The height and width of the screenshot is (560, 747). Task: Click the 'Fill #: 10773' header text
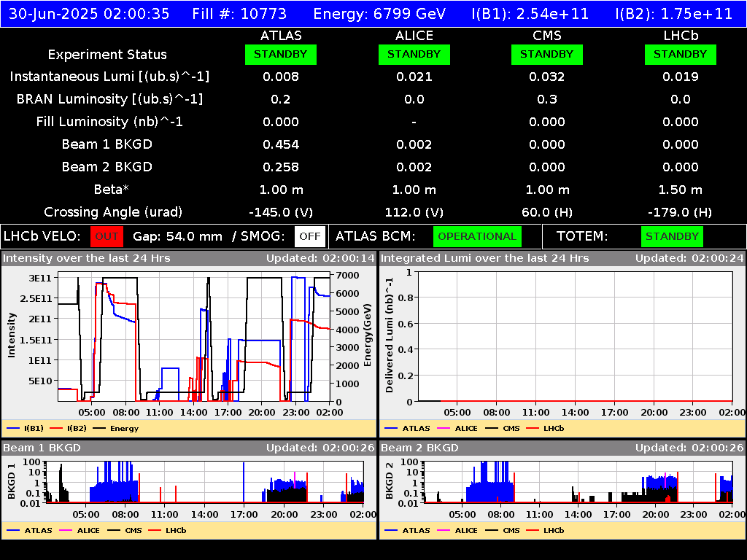tap(239, 13)
